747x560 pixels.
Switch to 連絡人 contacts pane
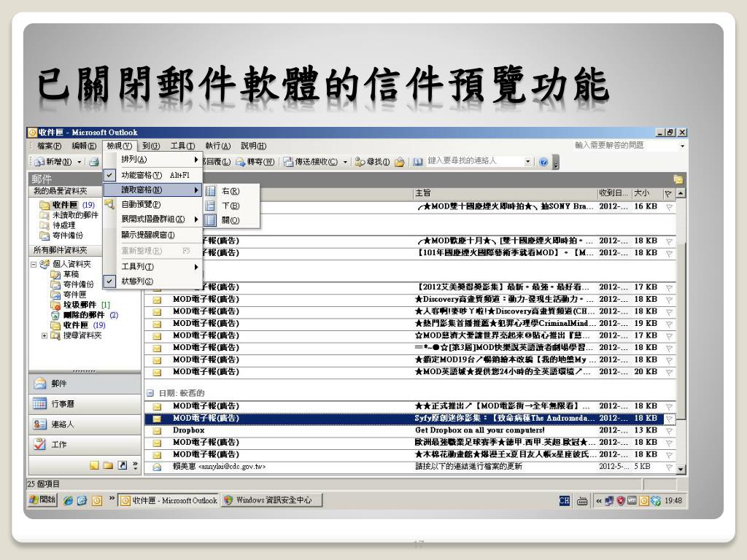[85, 424]
